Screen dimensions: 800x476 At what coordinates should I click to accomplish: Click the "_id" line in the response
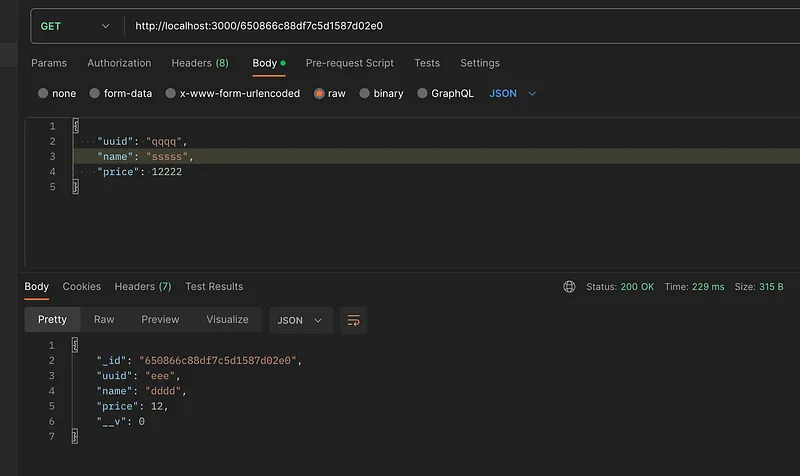coord(199,361)
